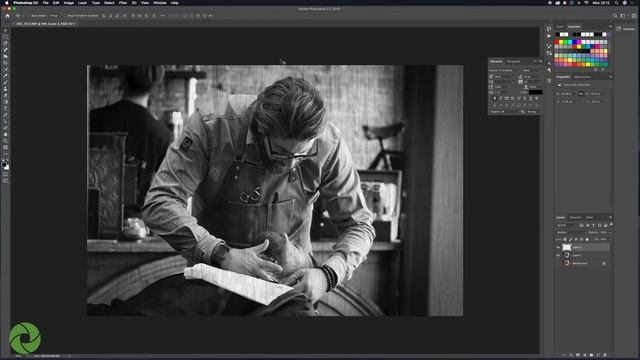Toggle Layer 2 visibility eye
640x360 pixels.
[x=558, y=247]
